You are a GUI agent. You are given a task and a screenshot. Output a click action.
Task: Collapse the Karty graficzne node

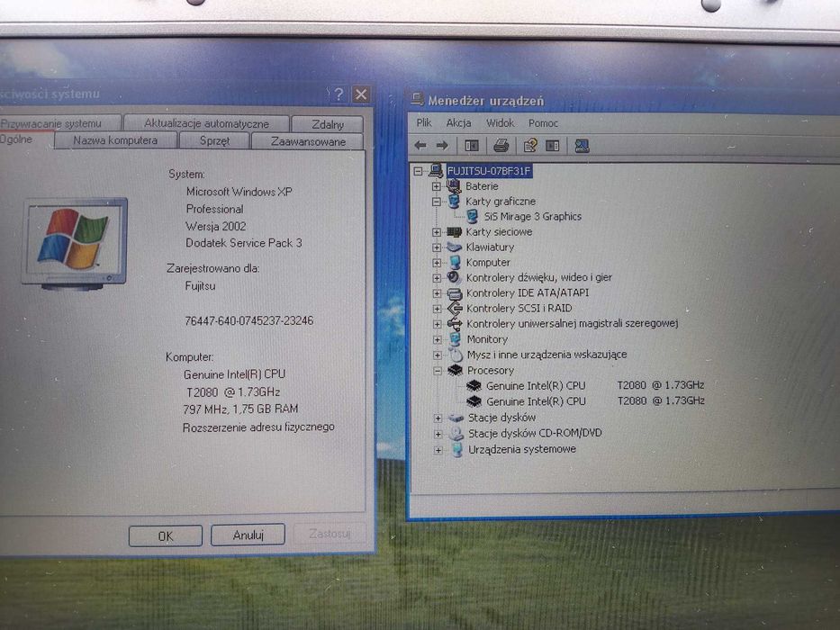(x=436, y=202)
